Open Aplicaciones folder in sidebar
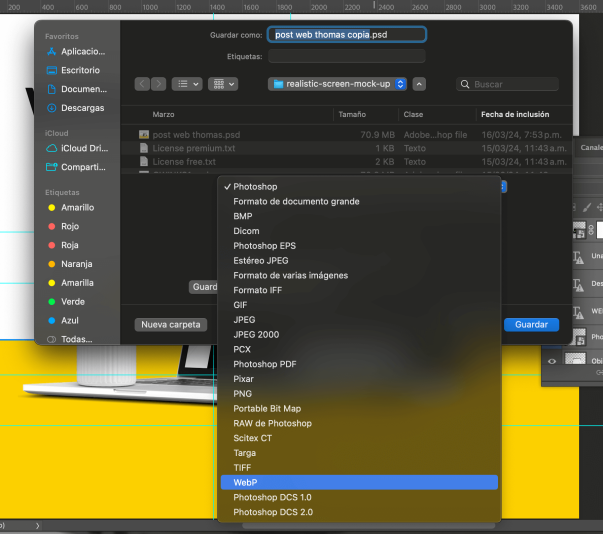Screen dimensions: 603x534 tap(82, 51)
